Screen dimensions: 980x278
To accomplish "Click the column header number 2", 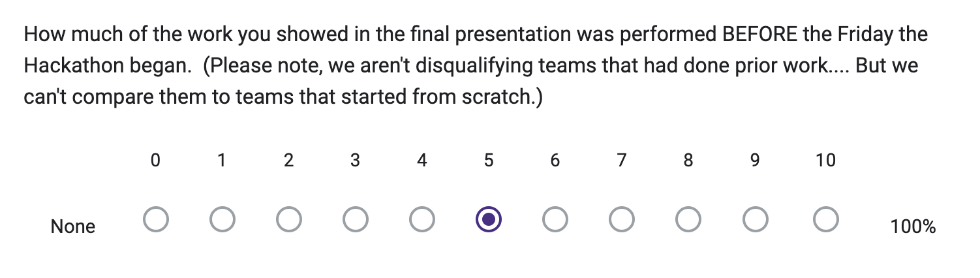I will (x=289, y=161).
